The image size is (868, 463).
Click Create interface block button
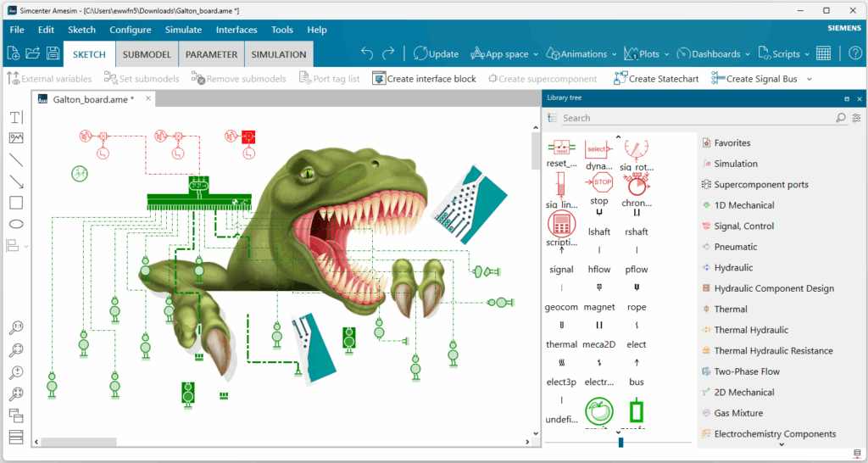(424, 79)
